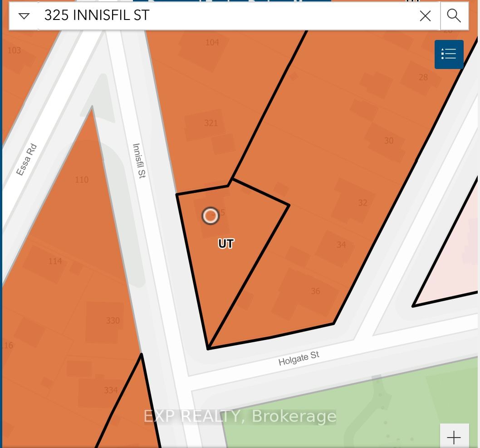480x448 pixels.
Task: Click the Innisfil St road label
Action: (139, 161)
